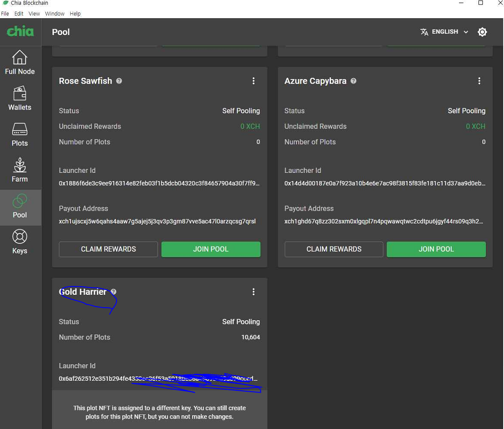Open Rose Sawfish help tooltip icon

(119, 81)
